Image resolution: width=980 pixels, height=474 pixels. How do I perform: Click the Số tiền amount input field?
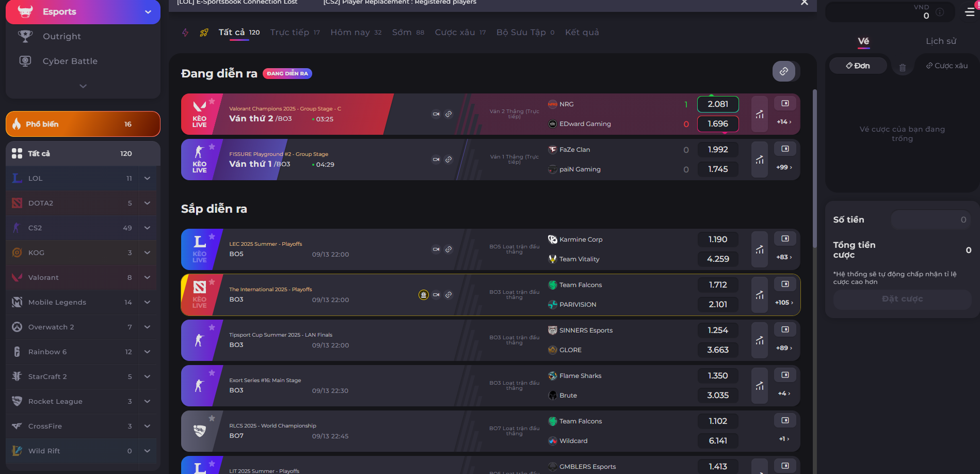[931, 220]
